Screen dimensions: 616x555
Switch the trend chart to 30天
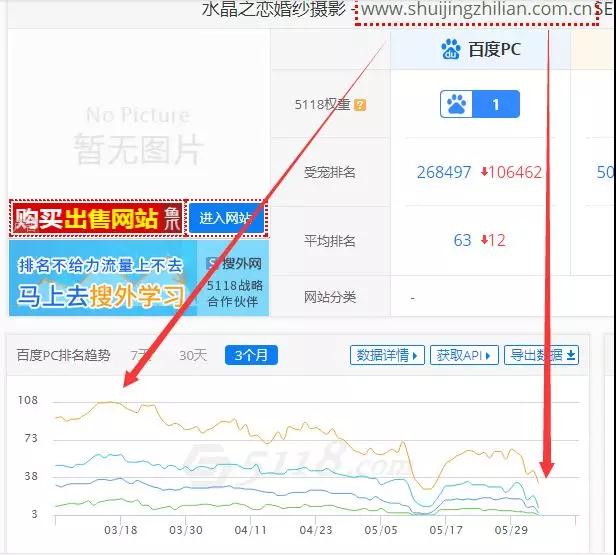pos(193,355)
